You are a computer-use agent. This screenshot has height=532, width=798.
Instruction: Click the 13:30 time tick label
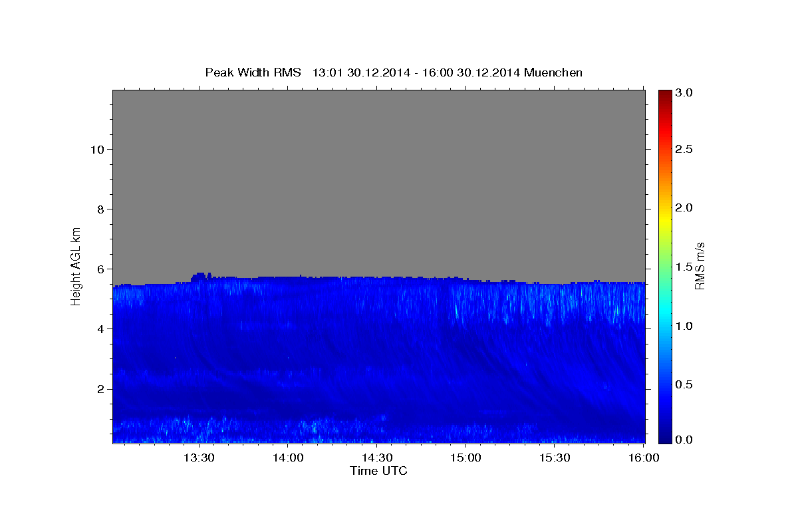199,458
